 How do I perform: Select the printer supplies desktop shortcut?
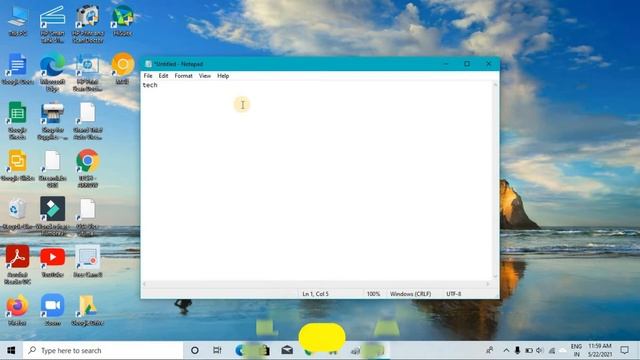[52, 120]
